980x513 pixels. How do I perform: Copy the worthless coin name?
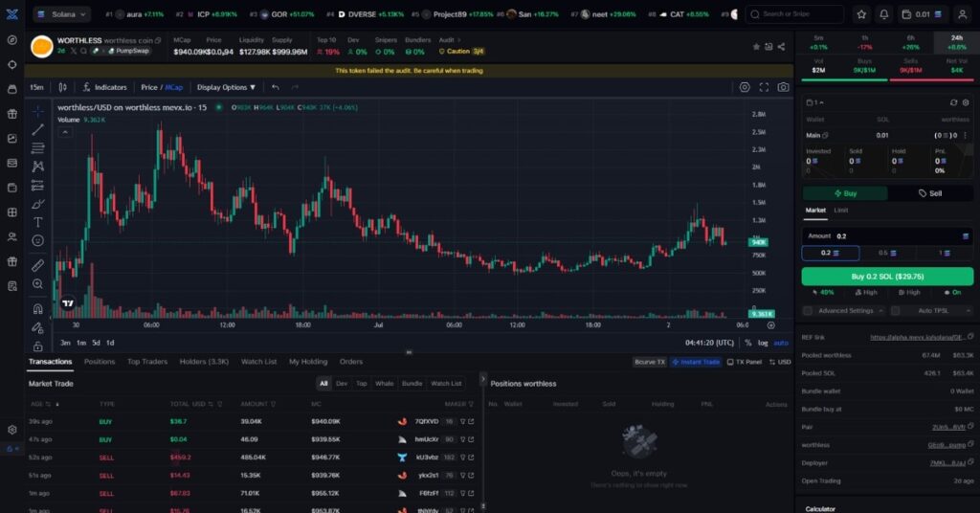[158, 40]
